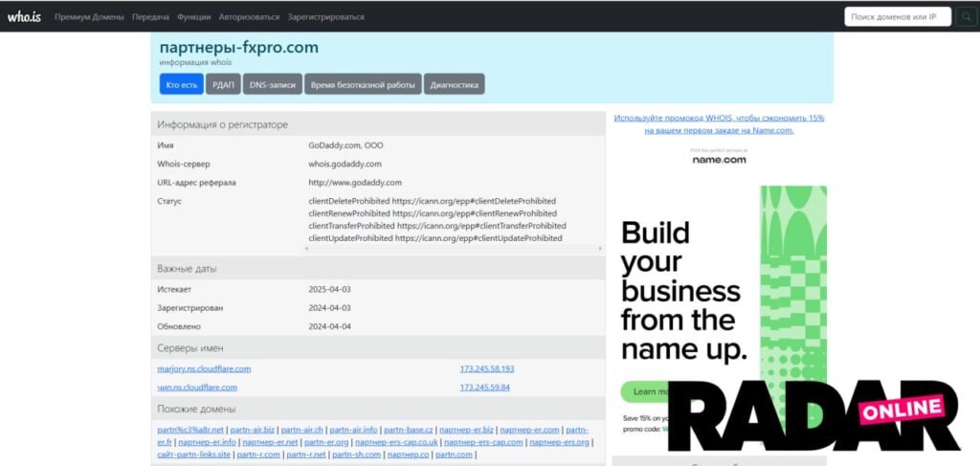Click right arrow of status horizontal scrollbar
Screen dimensions: 980x466
599,248
